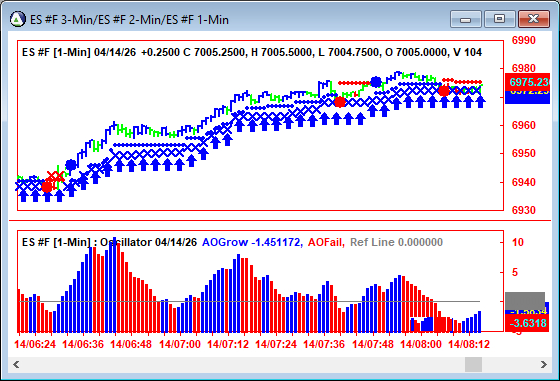The image size is (560, 381).
Task: Click the Oscillator 04/14/26 pane title
Action: coord(148,242)
